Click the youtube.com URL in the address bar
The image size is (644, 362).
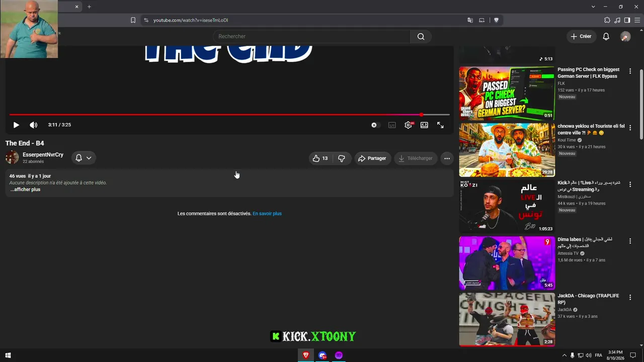[x=191, y=20]
